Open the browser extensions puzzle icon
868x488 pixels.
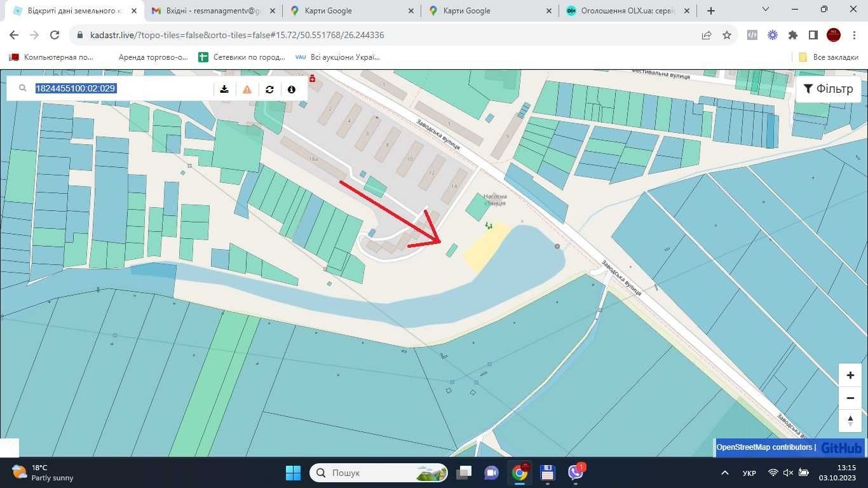click(793, 36)
